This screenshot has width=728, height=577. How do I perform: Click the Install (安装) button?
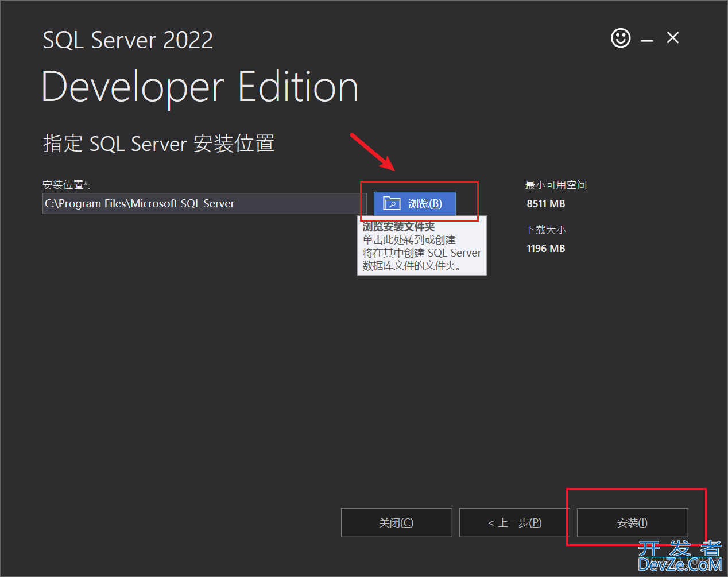click(x=632, y=522)
